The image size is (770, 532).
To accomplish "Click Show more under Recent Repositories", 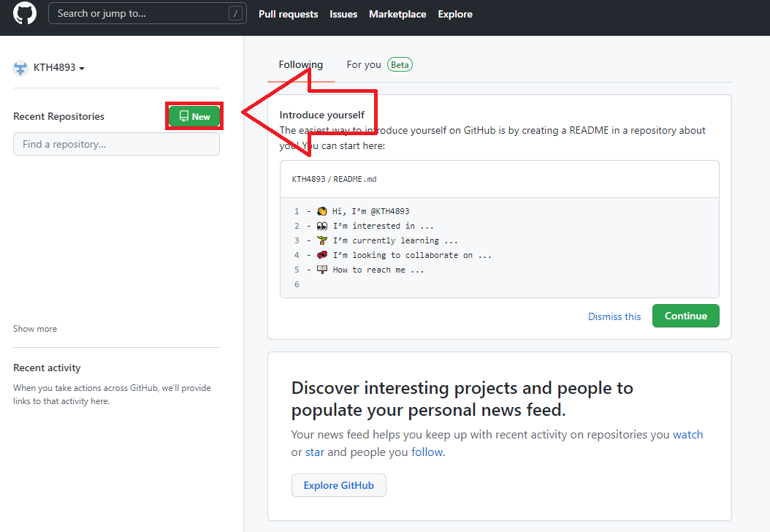I will click(35, 329).
